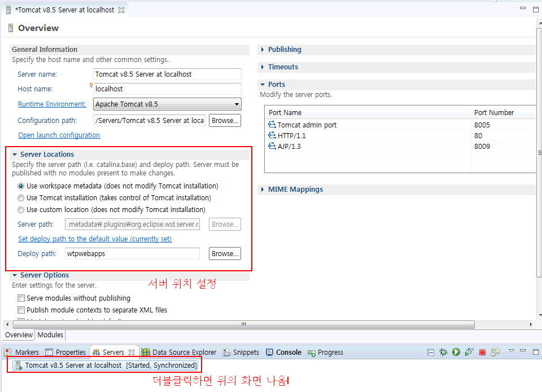This screenshot has height=392, width=542.
Task: Switch to the Overview tab at bottom
Action: (x=19, y=334)
